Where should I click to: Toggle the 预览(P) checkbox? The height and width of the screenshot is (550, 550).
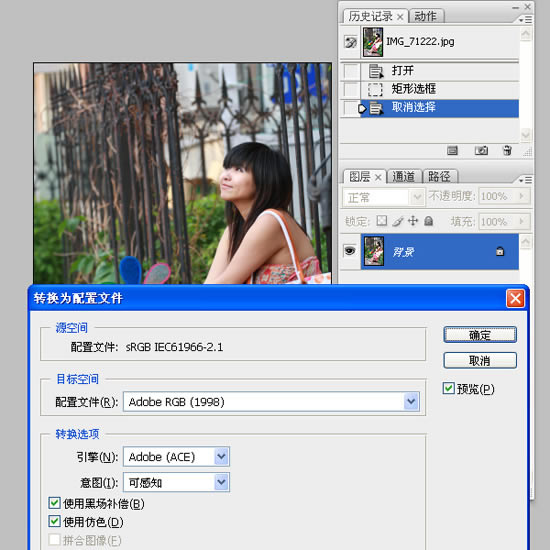click(448, 388)
